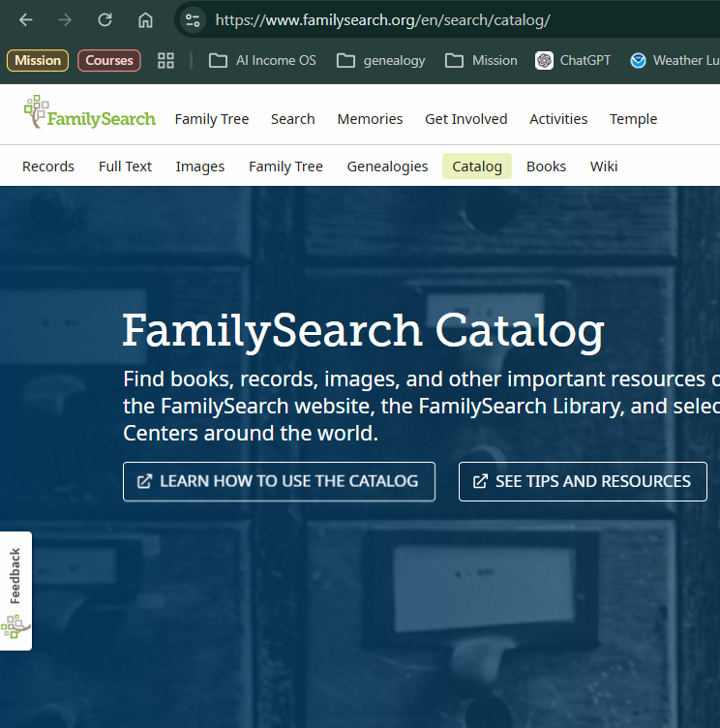Screen dimensions: 720x728
Task: Select the highlighted Catalog tab
Action: pos(477,167)
